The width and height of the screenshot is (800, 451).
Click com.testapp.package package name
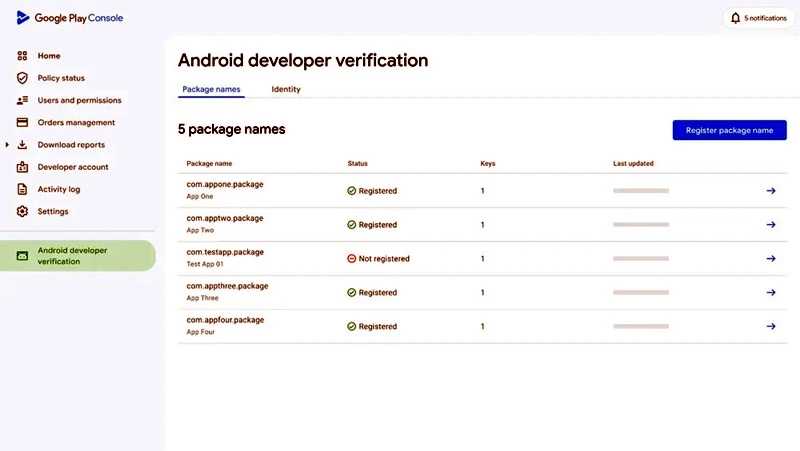tap(225, 252)
